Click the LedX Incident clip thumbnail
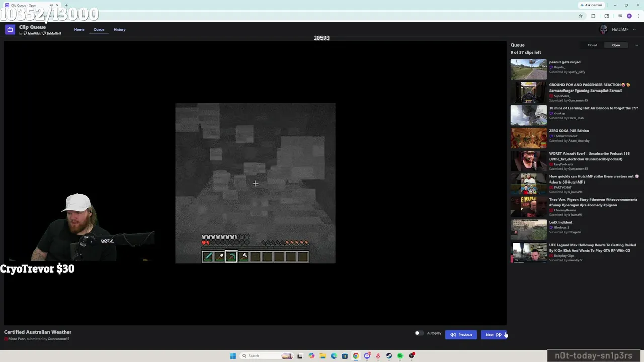Screen dimensions: 644x362 tap(528, 229)
